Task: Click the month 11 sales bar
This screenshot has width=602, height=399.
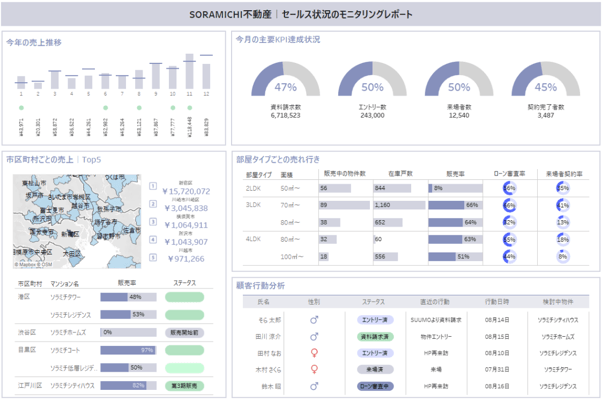Action: point(189,71)
